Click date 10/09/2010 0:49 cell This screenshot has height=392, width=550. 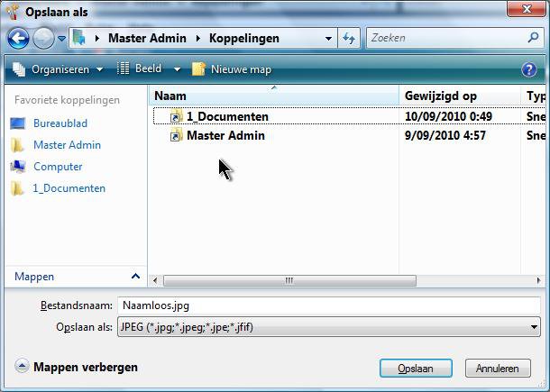[448, 116]
